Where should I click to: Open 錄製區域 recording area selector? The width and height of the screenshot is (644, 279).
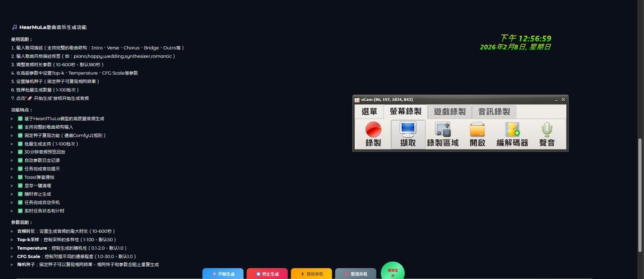coord(443,134)
